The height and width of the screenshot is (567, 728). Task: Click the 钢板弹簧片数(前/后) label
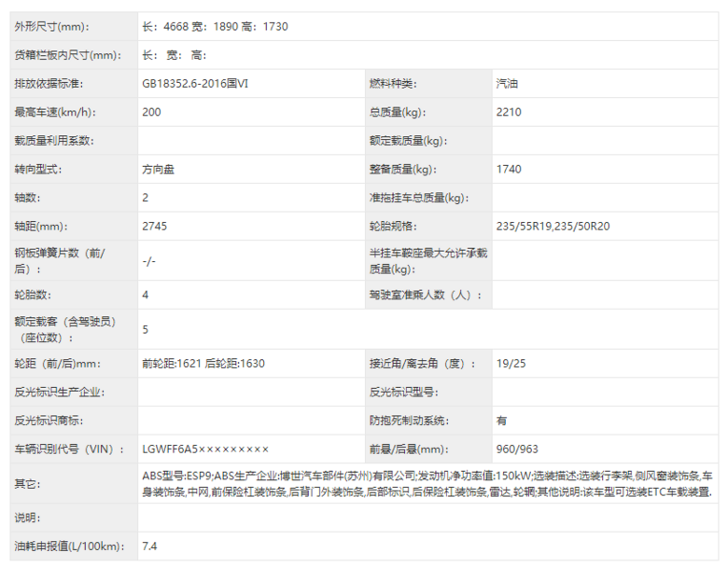60,261
